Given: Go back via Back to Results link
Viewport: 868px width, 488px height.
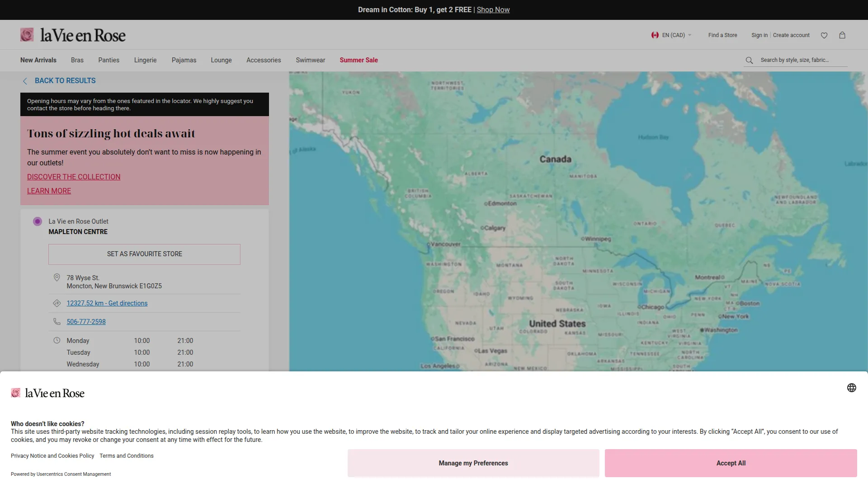Looking at the screenshot, I should (x=59, y=81).
